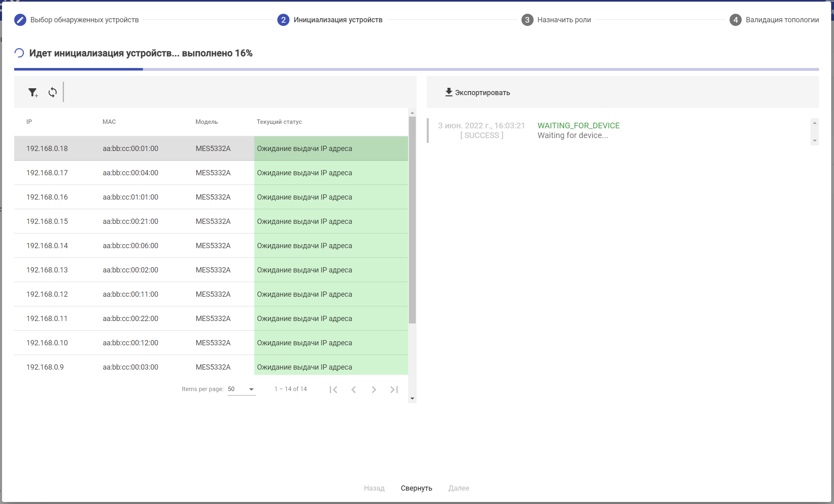Click the refresh table icon
The height and width of the screenshot is (504, 834).
53,93
